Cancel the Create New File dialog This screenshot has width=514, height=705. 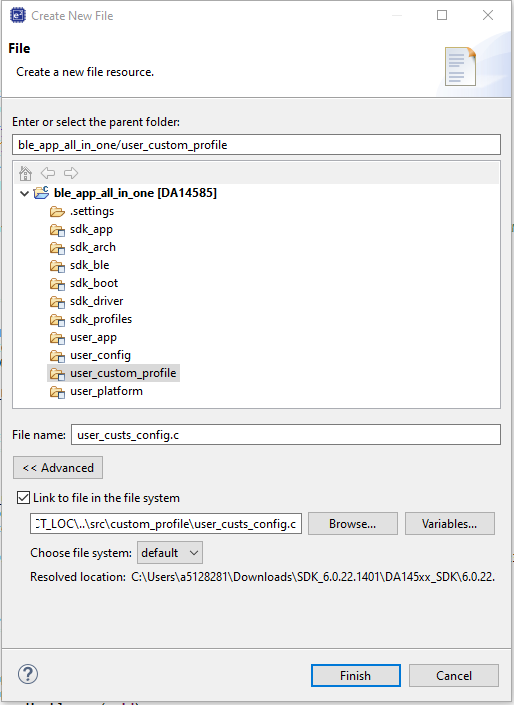(x=454, y=675)
